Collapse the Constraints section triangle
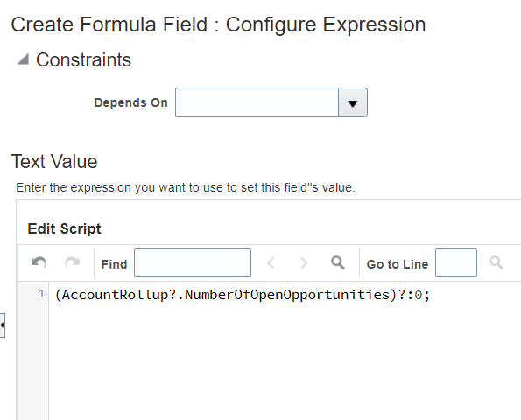 point(23,59)
